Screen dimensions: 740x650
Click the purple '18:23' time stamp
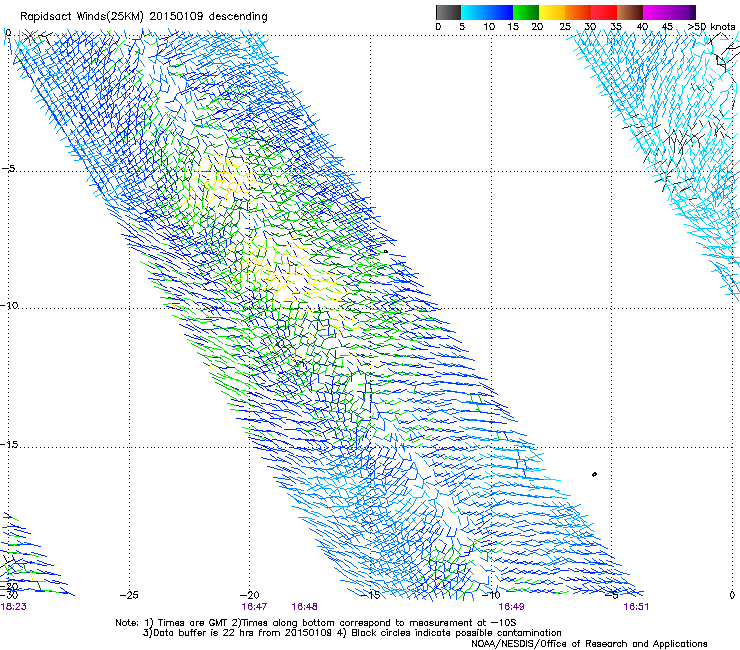click(14, 607)
